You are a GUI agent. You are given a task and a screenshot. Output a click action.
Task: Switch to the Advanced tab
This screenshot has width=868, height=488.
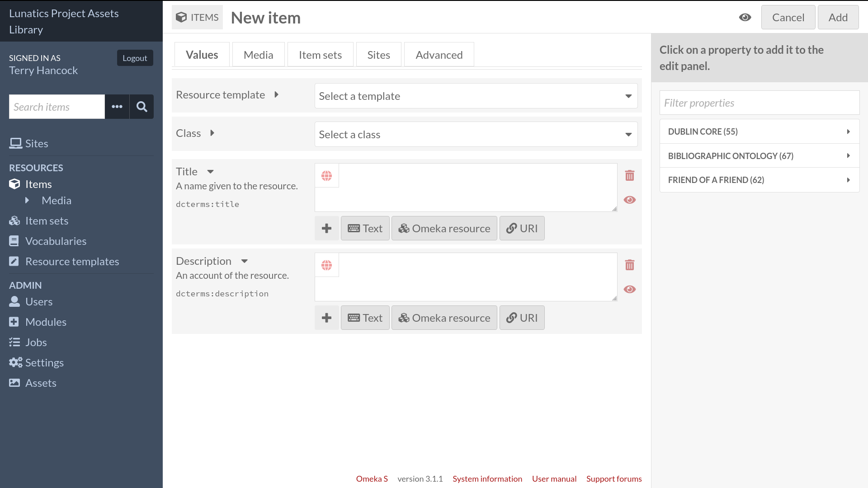(439, 55)
